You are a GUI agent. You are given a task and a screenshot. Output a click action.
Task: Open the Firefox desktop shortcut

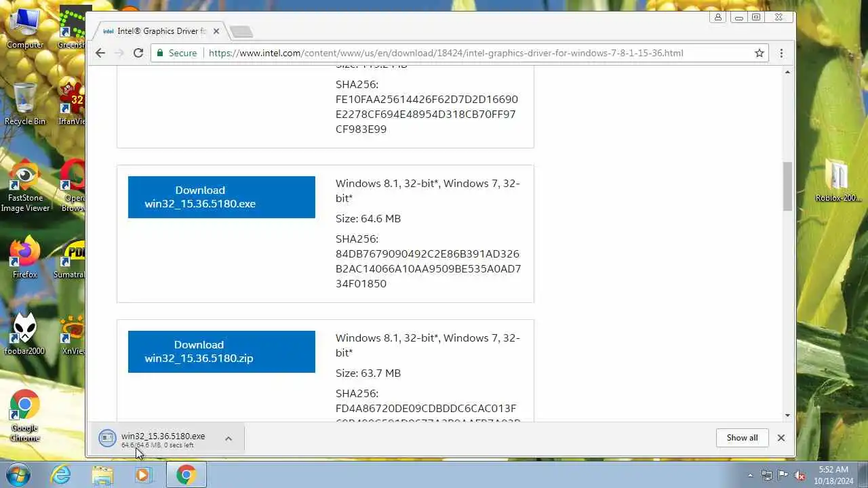point(25,258)
